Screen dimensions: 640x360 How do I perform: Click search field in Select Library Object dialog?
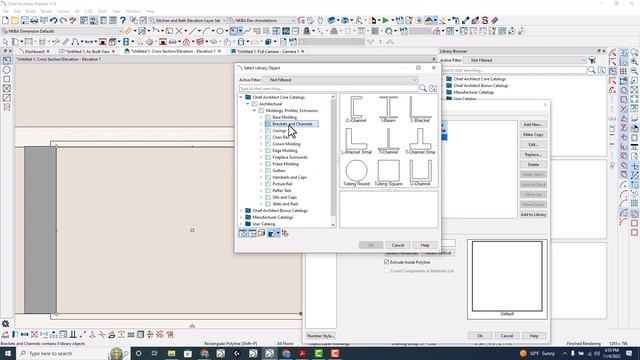(329, 89)
